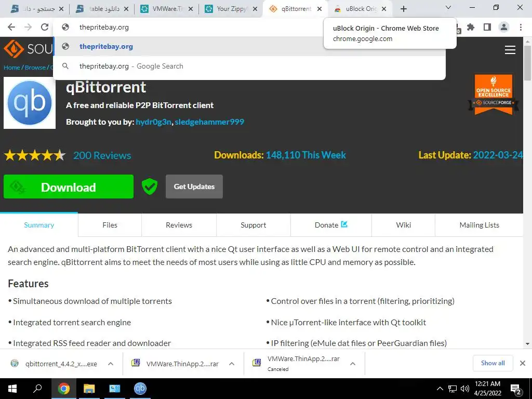This screenshot has height=399, width=532.
Task: Open the sledgehammer999 author link
Action: (209, 122)
